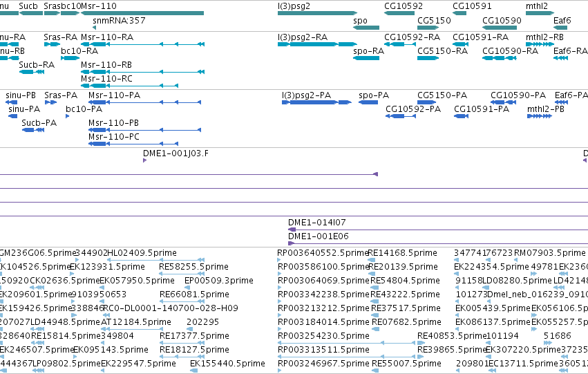Click the CG10591 gene label
The width and height of the screenshot is (588, 374).
(472, 6)
